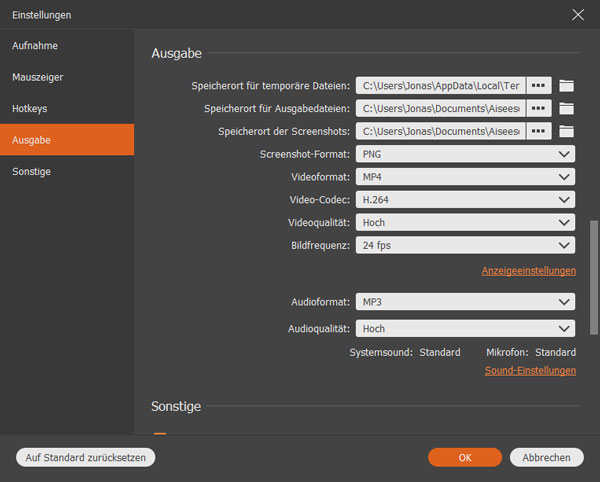Screen dimensions: 600x482
Task: Open the Videoformat dropdown showing MP4
Action: (465, 177)
